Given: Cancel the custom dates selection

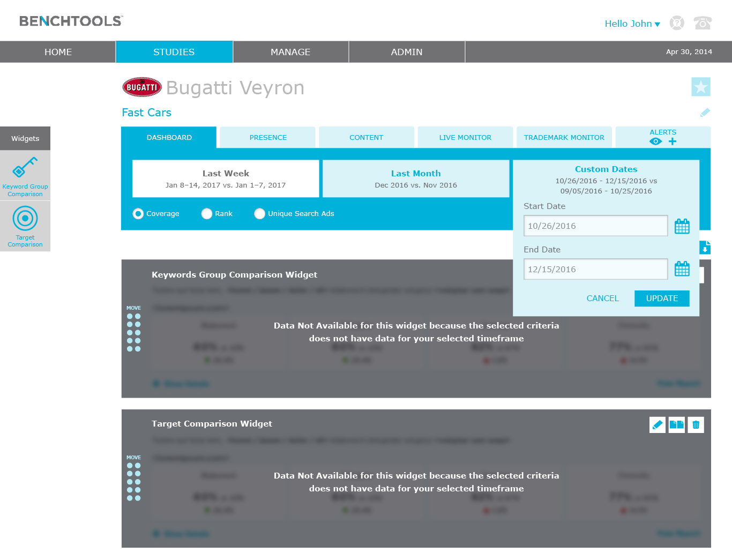Looking at the screenshot, I should [x=602, y=298].
